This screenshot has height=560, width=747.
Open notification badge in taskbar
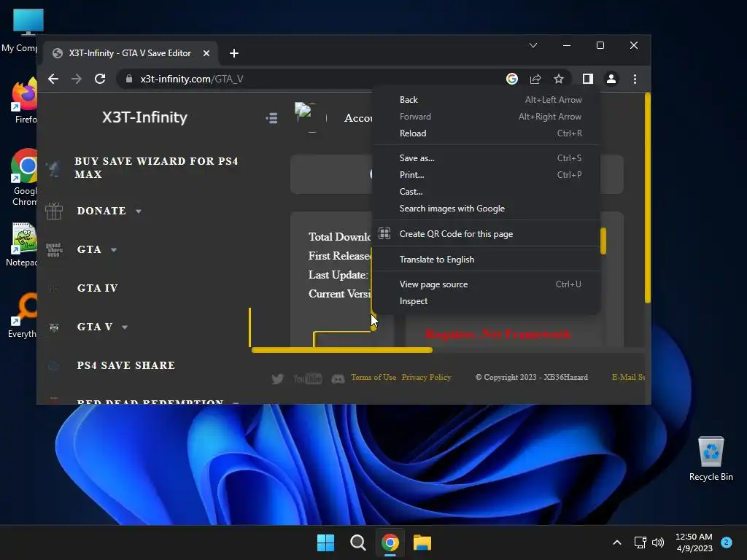[727, 542]
